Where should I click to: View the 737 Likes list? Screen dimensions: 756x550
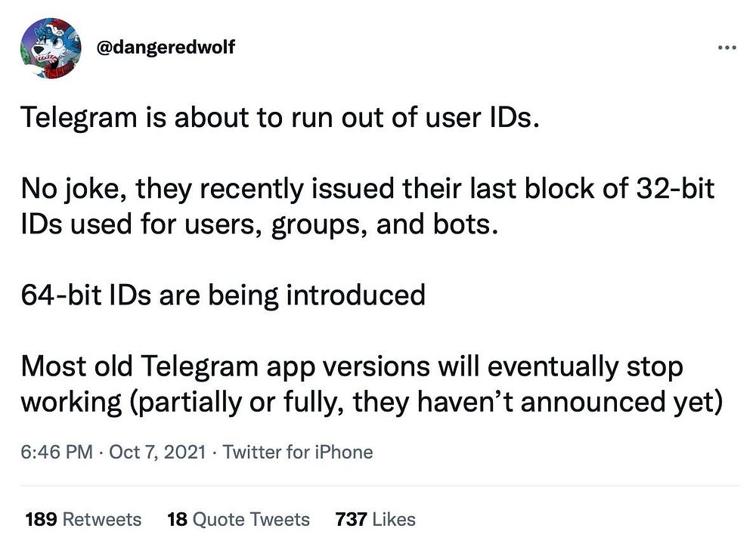click(375, 520)
